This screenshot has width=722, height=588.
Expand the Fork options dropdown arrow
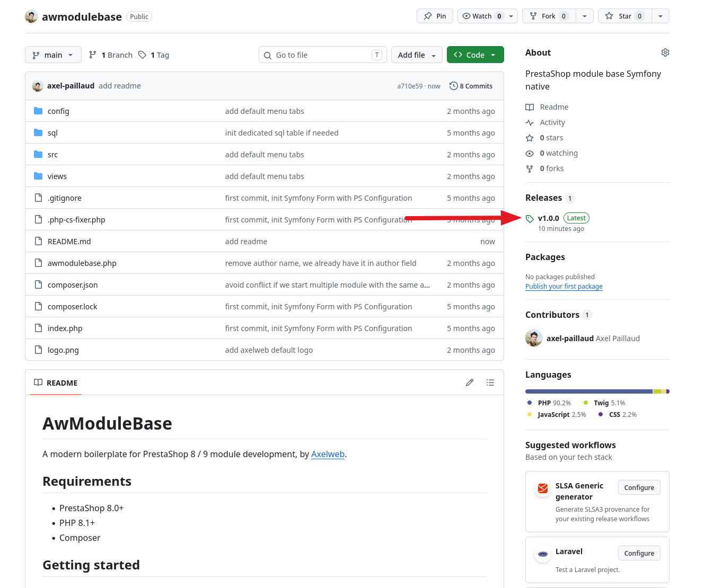(x=584, y=16)
